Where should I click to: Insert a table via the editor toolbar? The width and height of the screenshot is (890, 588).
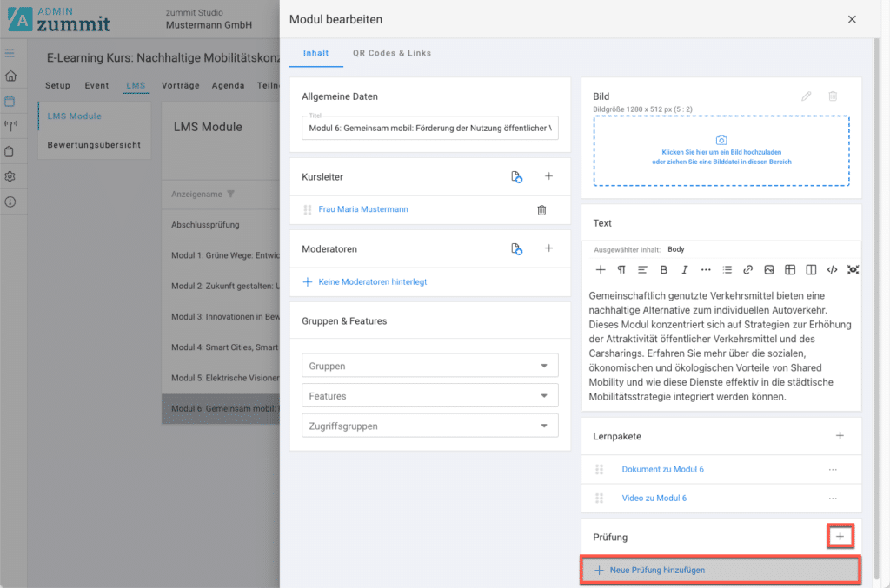[790, 269]
